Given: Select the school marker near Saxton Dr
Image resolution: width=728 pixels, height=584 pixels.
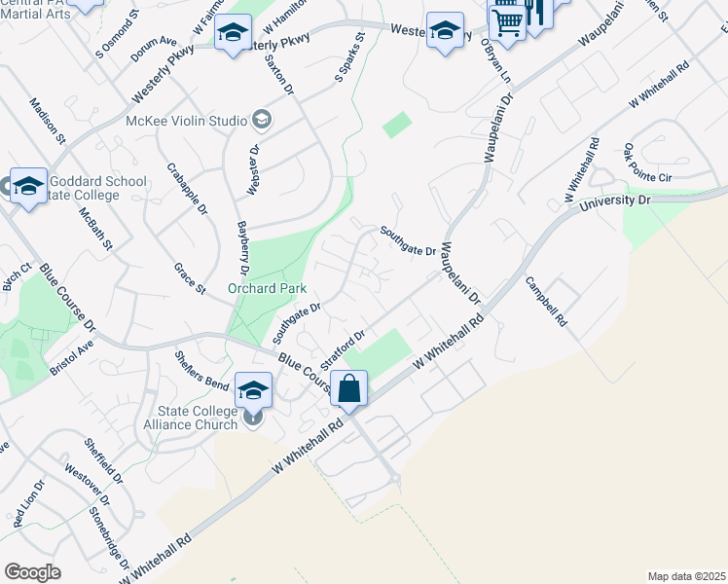Looking at the screenshot, I should 233,34.
